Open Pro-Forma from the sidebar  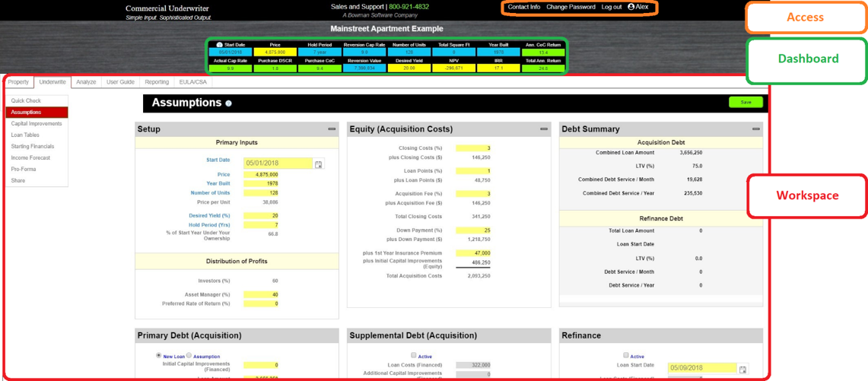click(24, 169)
